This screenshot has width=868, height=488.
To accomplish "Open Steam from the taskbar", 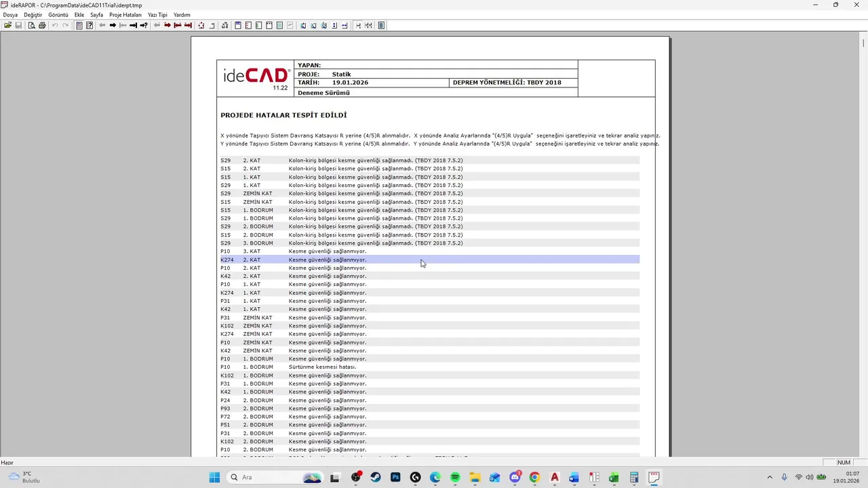I will 375,477.
